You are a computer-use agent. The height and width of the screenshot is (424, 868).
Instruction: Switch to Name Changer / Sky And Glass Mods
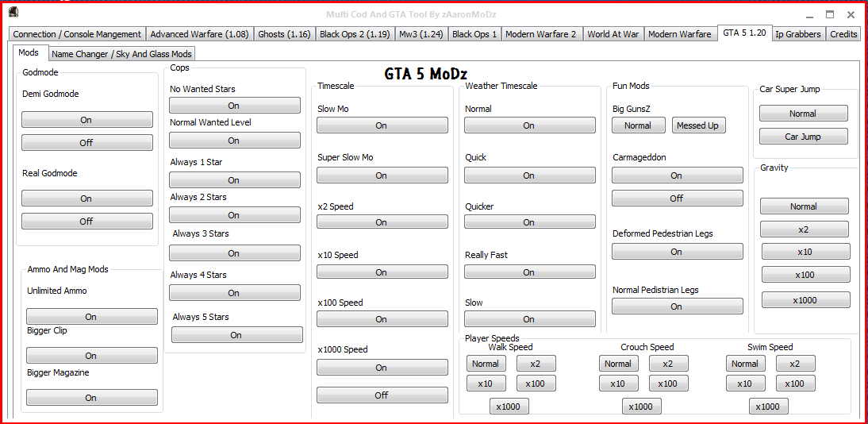(x=121, y=54)
